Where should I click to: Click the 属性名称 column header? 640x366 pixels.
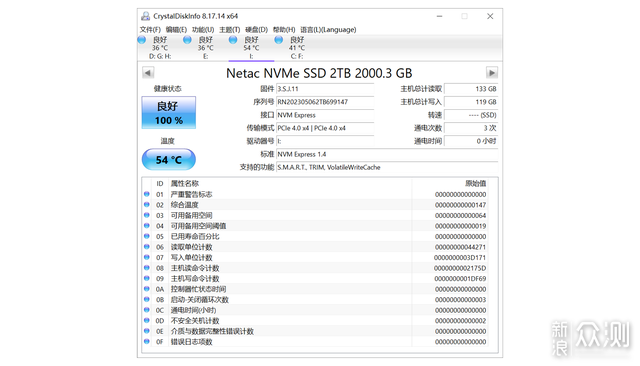point(184,184)
